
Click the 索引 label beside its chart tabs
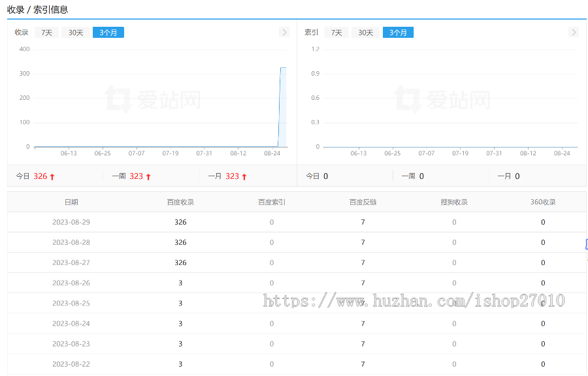[311, 33]
